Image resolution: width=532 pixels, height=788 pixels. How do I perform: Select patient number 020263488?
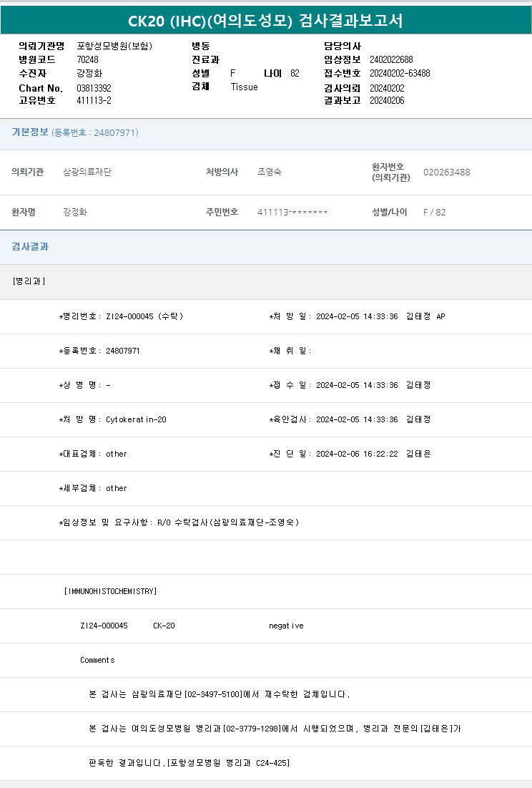pyautogui.click(x=446, y=172)
